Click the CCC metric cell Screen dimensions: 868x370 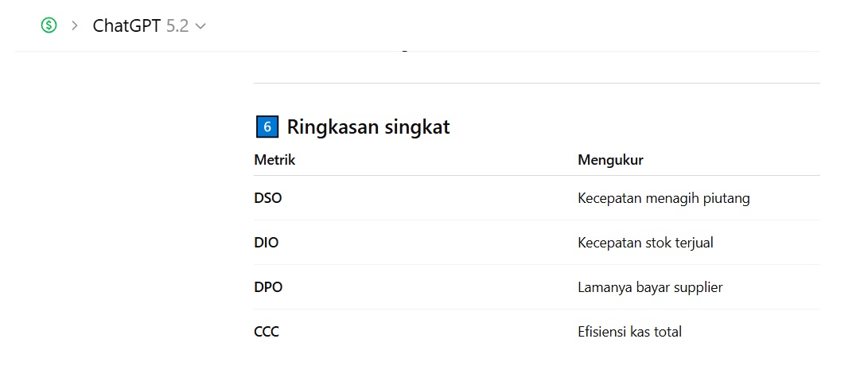point(267,332)
